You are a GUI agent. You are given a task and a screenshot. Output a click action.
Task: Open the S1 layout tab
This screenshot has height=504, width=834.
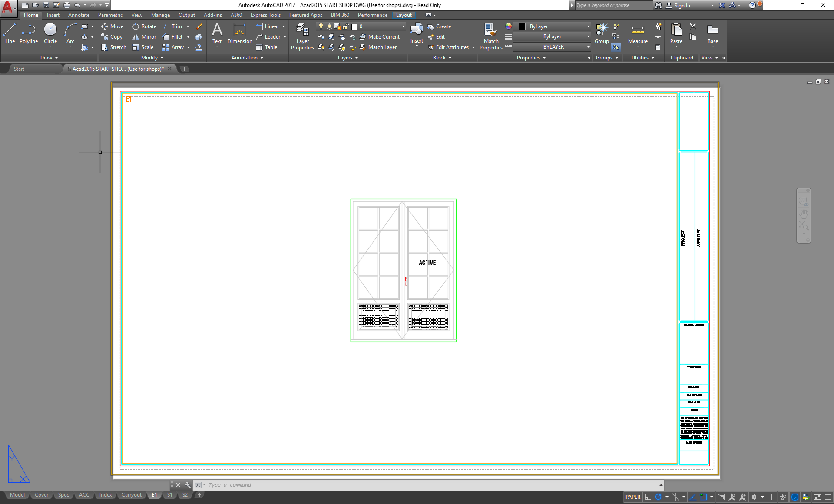point(169,495)
